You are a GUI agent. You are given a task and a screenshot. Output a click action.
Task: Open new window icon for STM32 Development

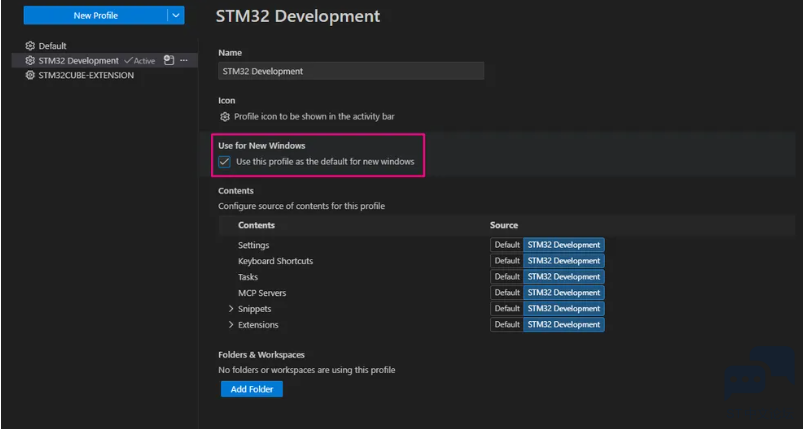169,60
